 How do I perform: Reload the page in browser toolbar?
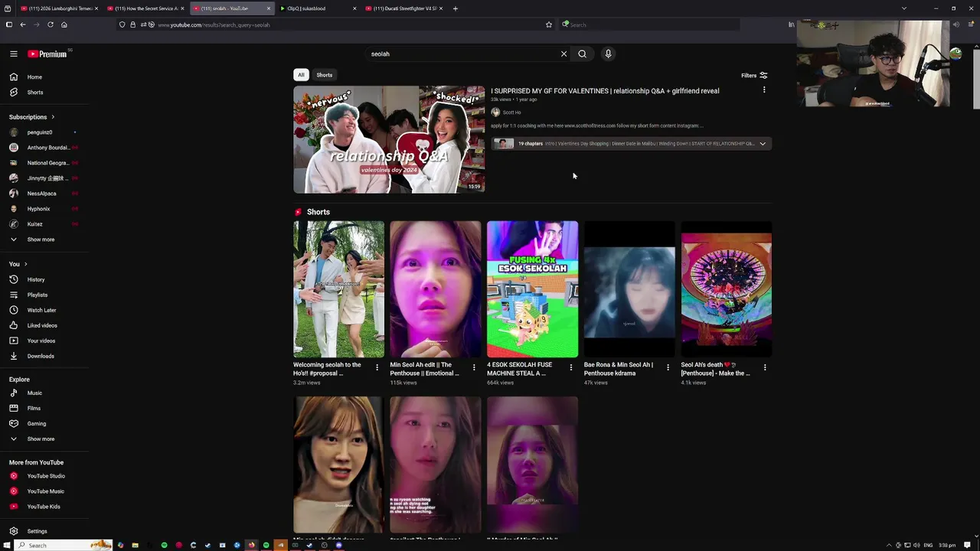pos(51,24)
